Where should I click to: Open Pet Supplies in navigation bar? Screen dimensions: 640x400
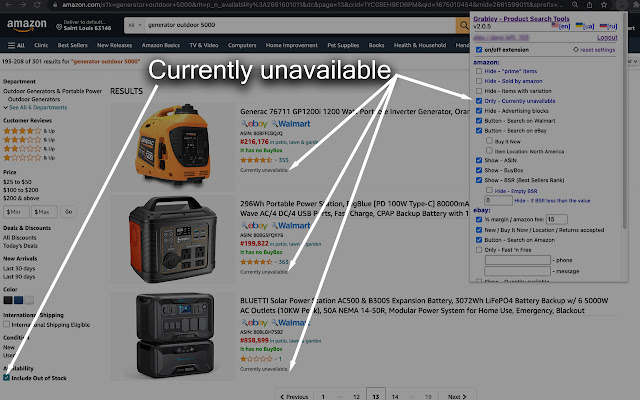click(x=343, y=45)
